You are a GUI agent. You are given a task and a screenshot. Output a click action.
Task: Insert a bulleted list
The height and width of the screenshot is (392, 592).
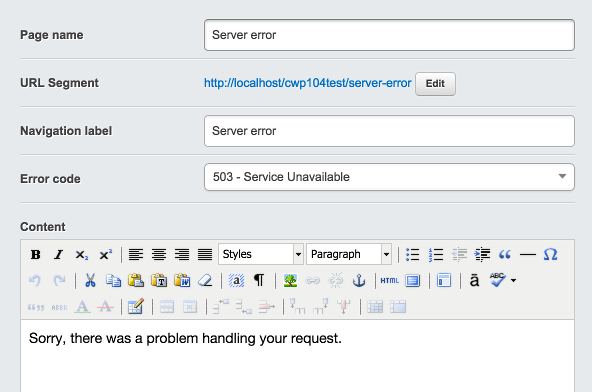pos(413,255)
